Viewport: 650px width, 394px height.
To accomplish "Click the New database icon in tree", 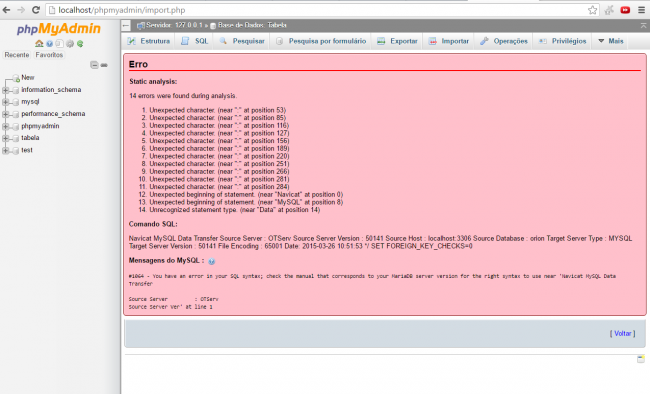I will [x=16, y=78].
